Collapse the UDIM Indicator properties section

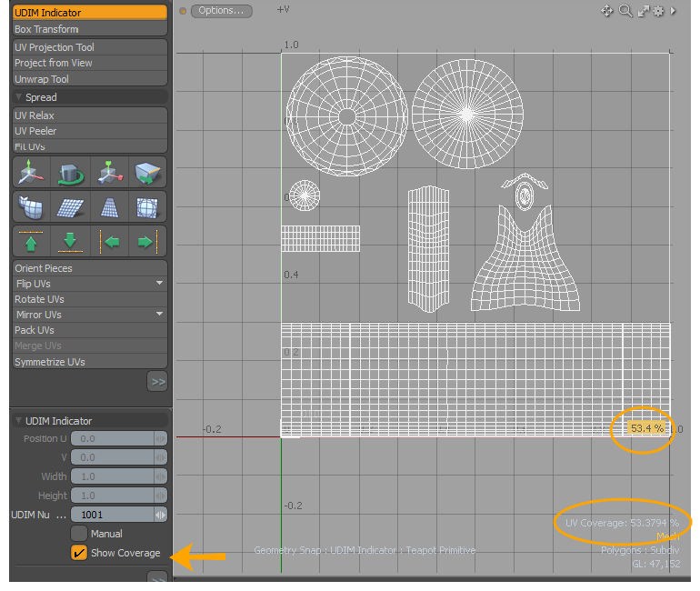pos(19,421)
